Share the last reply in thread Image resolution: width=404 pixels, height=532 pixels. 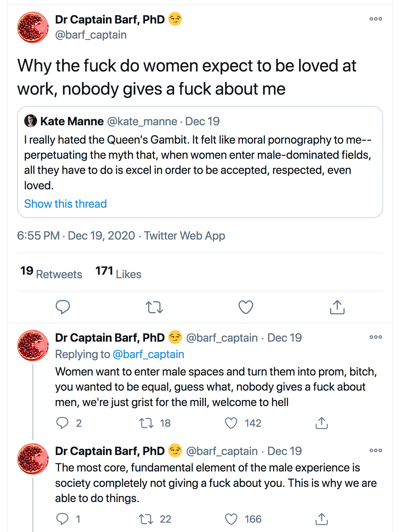322,519
